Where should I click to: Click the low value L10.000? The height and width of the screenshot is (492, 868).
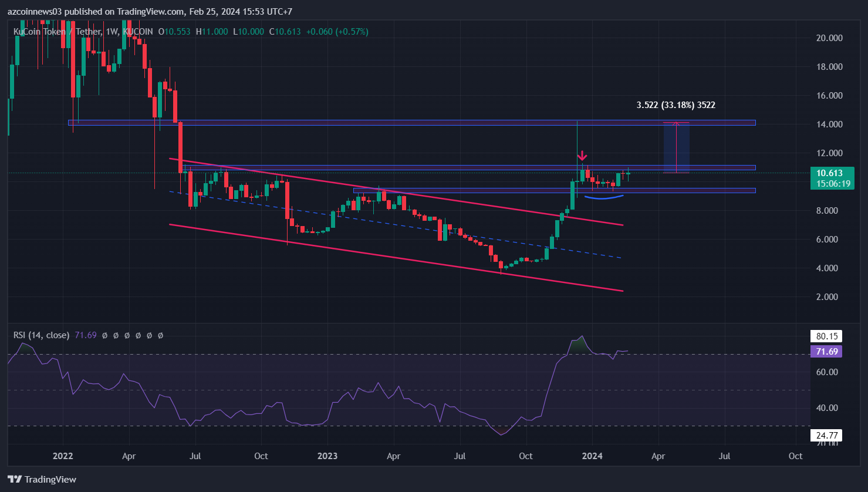tap(249, 32)
